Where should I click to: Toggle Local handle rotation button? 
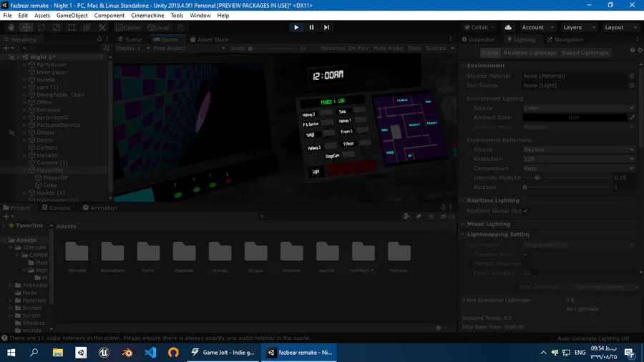pos(159,27)
